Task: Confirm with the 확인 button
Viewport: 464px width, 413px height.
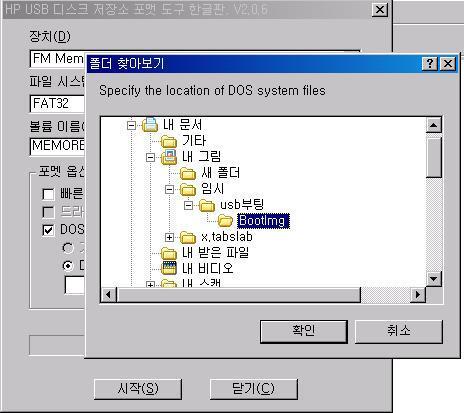Action: click(304, 331)
